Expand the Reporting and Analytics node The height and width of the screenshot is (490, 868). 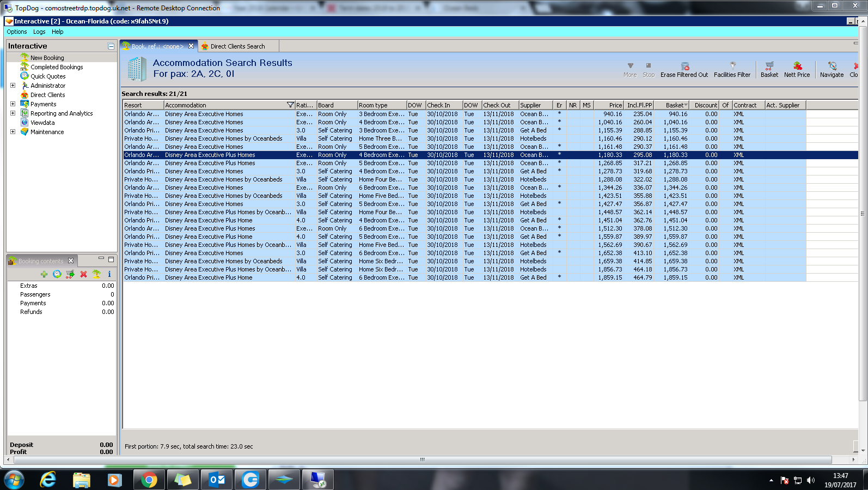click(x=13, y=113)
